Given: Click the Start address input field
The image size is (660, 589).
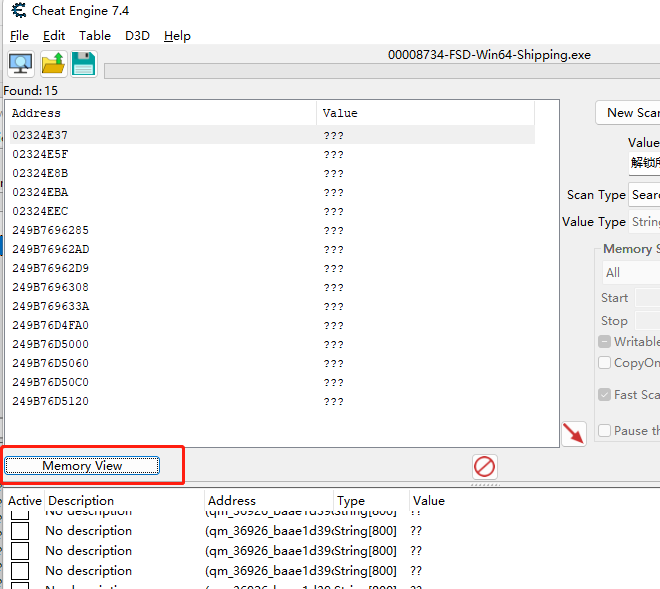Looking at the screenshot, I should [647, 298].
